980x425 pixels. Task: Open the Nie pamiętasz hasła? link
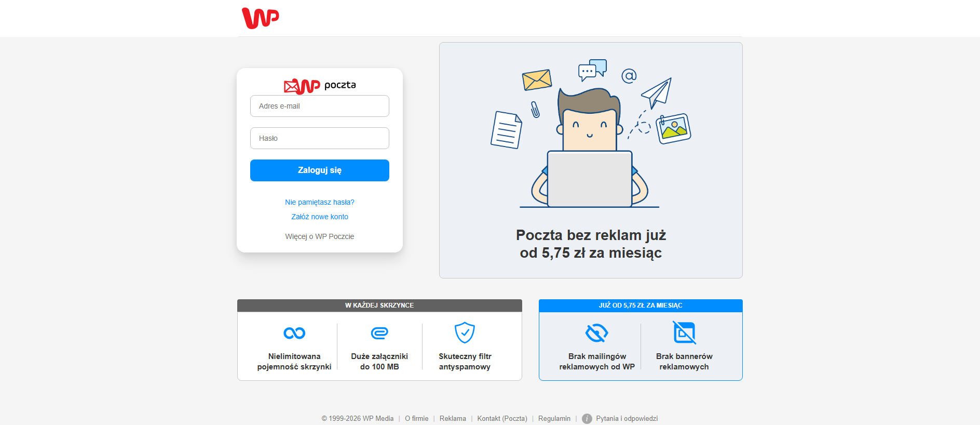(320, 202)
